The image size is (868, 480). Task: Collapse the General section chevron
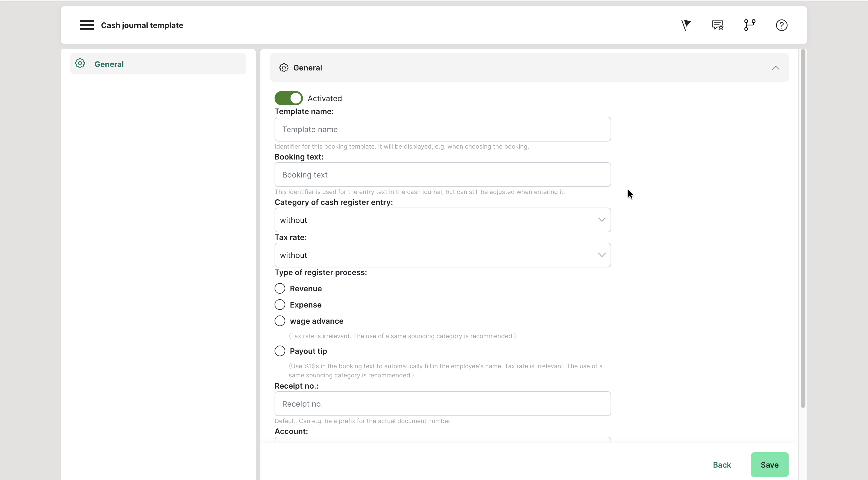pyautogui.click(x=775, y=68)
